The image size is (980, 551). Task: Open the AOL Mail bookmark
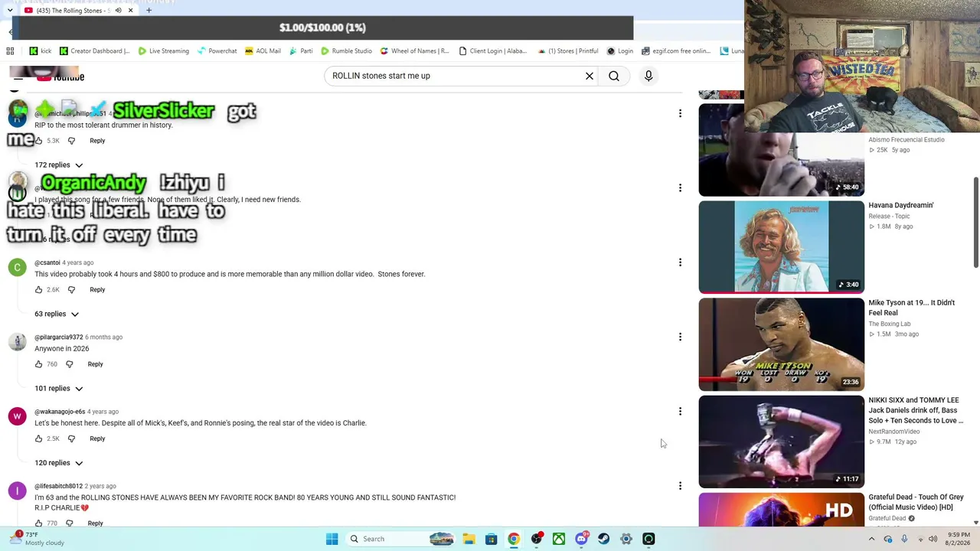[263, 51]
